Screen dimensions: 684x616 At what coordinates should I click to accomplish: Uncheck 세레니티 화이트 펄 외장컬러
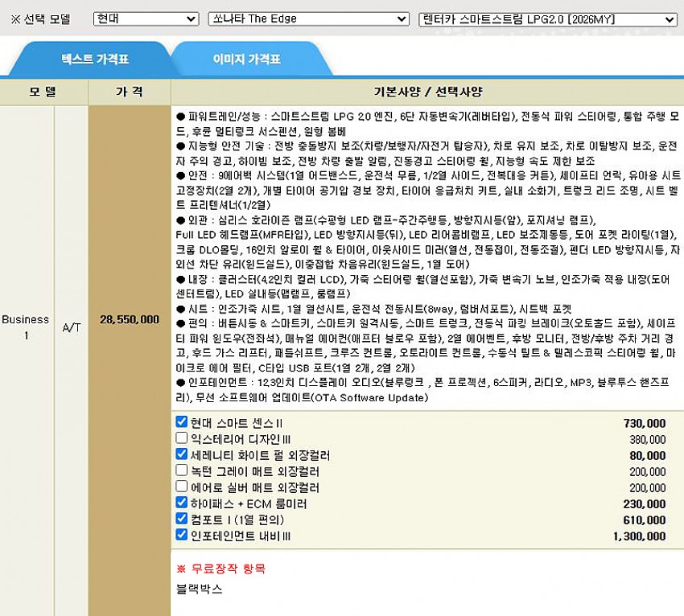[182, 455]
